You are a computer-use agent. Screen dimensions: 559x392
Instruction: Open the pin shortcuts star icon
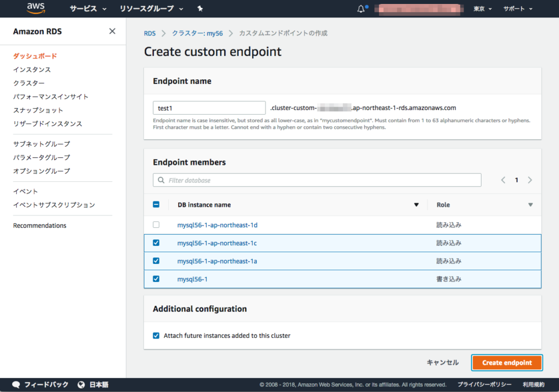coord(200,9)
